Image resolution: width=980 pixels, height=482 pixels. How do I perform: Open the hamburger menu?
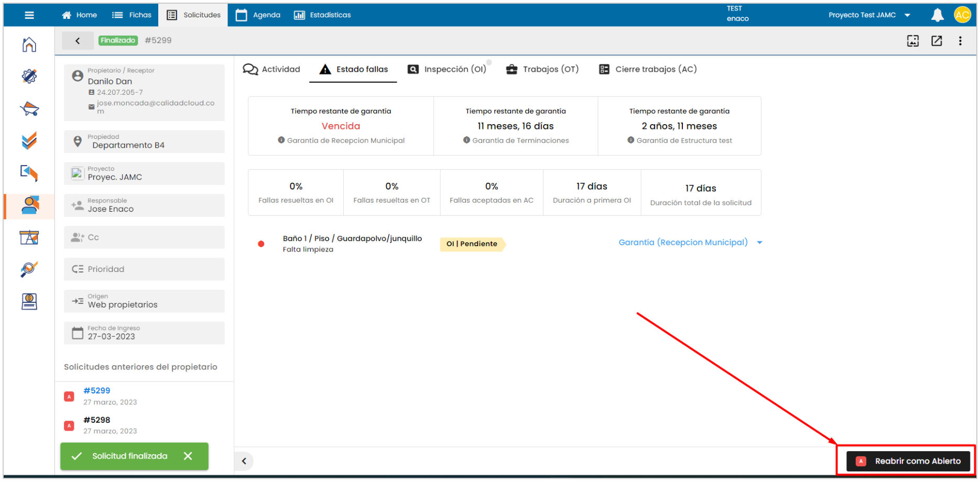click(29, 15)
